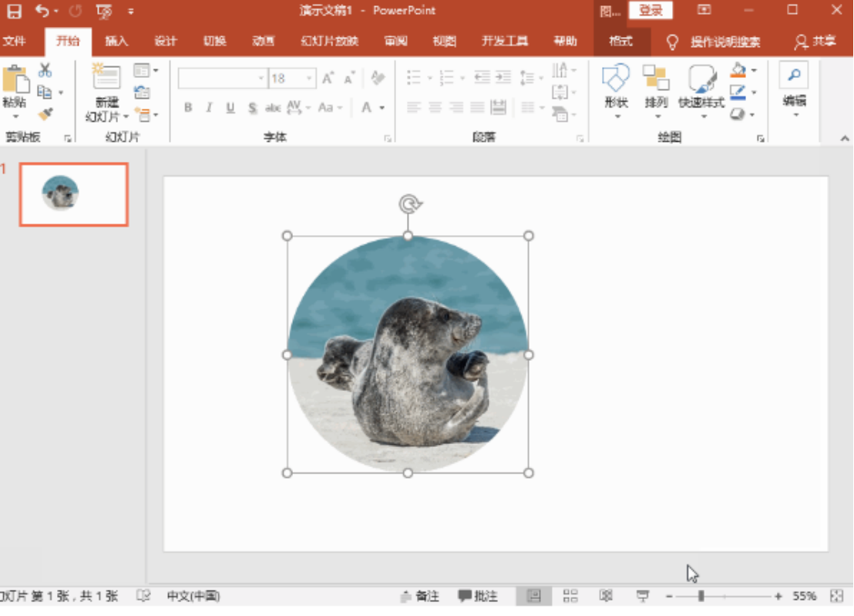
Task: Click the Cut scissors icon
Action: coord(45,71)
